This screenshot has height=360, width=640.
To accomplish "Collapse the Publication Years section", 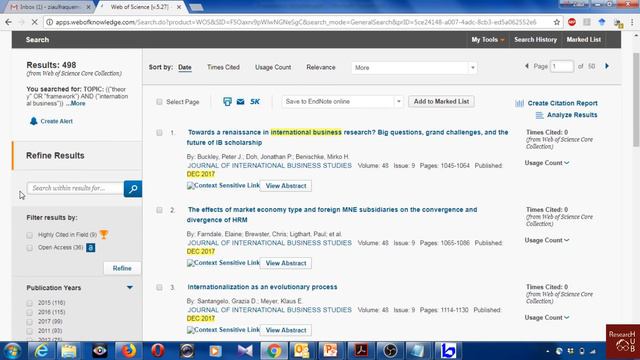I will click(x=130, y=287).
